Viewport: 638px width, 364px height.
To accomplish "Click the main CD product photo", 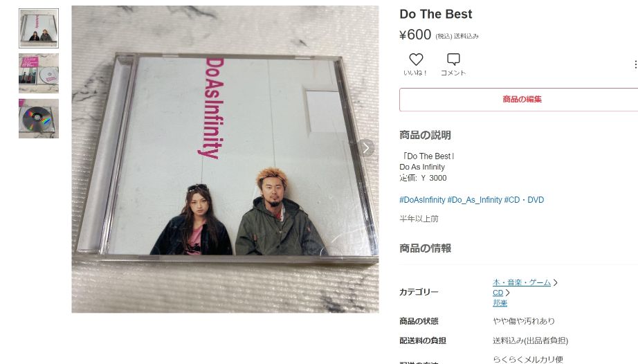I will 225,159.
